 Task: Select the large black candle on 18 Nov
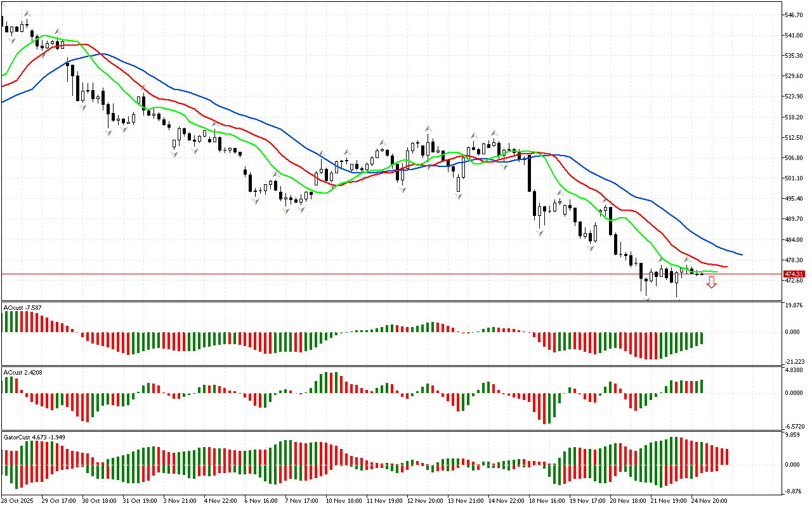coord(528,172)
